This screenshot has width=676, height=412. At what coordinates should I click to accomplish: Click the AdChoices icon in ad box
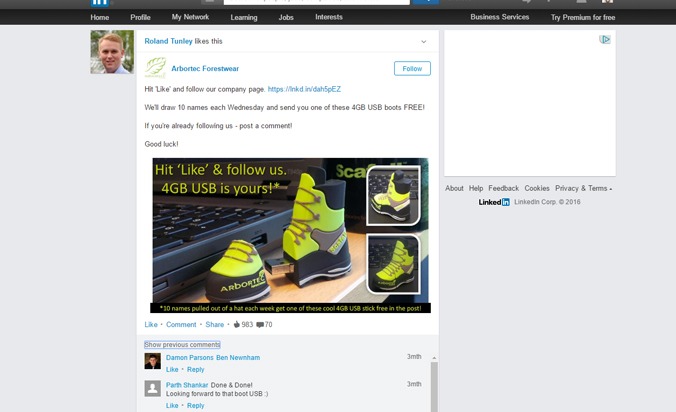[x=605, y=40]
